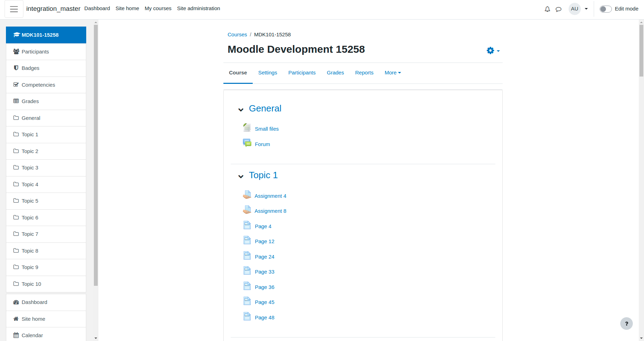Click the Courses breadcrumb link

click(x=237, y=35)
